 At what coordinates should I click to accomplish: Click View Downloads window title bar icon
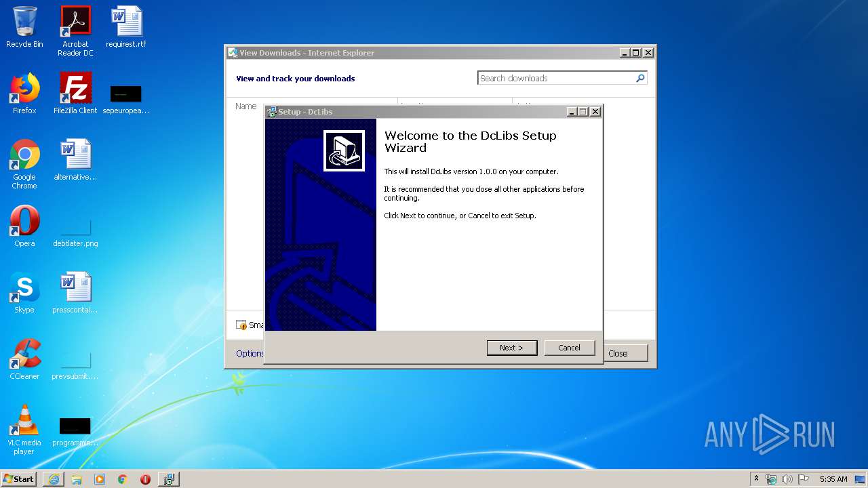click(x=233, y=53)
